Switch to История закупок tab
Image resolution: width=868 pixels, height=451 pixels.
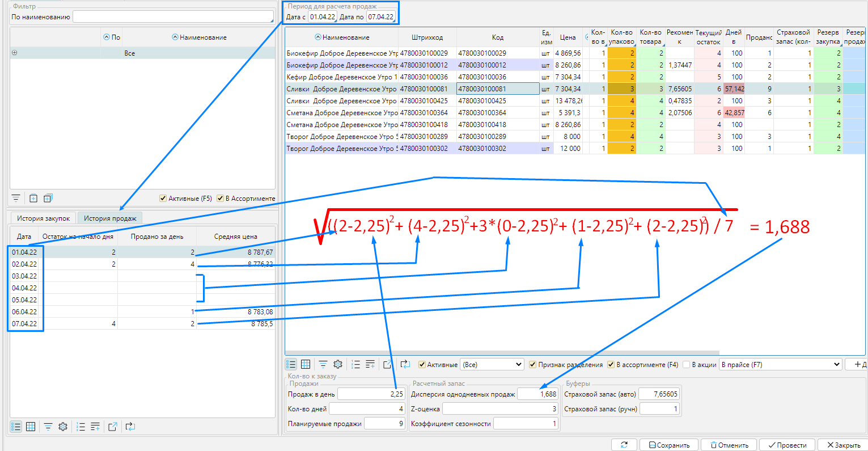tap(44, 218)
